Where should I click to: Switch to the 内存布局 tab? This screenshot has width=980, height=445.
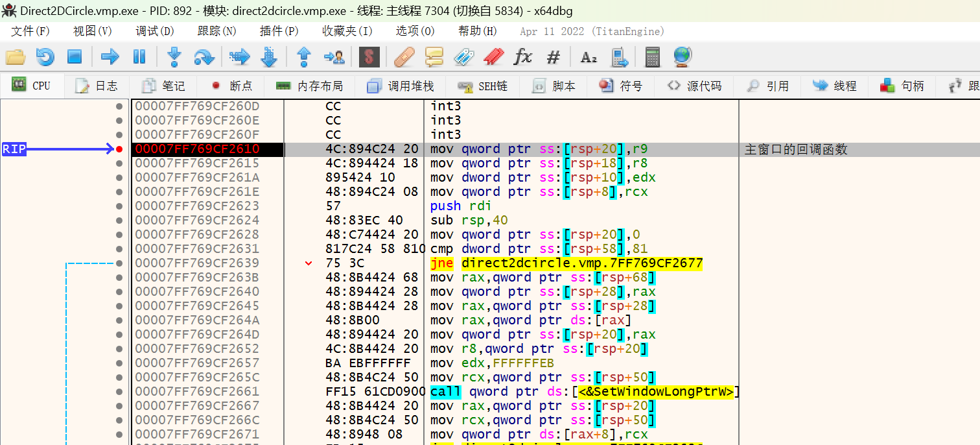click(x=309, y=86)
